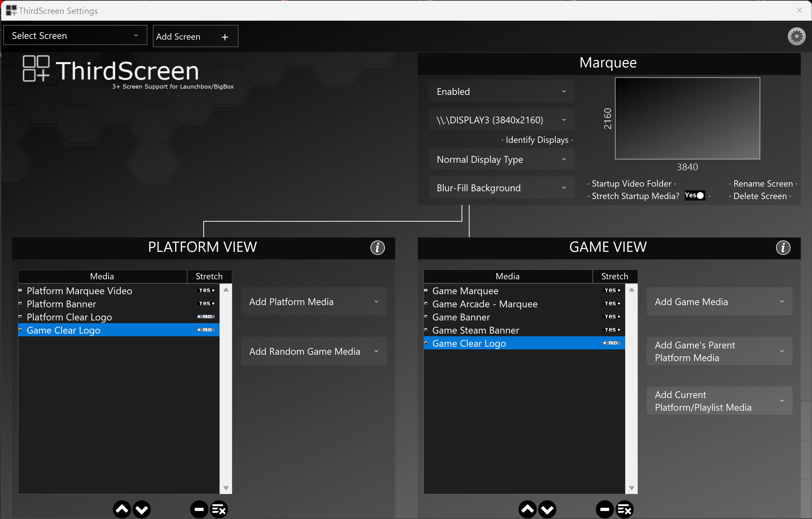Open the settings gear icon

pyautogui.click(x=796, y=36)
